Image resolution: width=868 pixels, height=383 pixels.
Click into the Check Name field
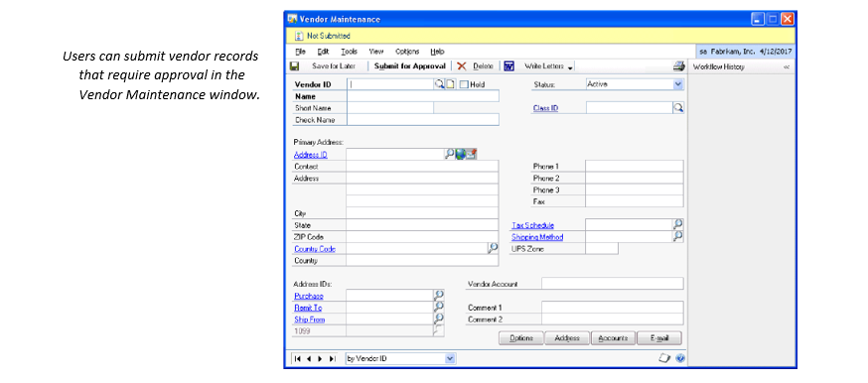[423, 120]
